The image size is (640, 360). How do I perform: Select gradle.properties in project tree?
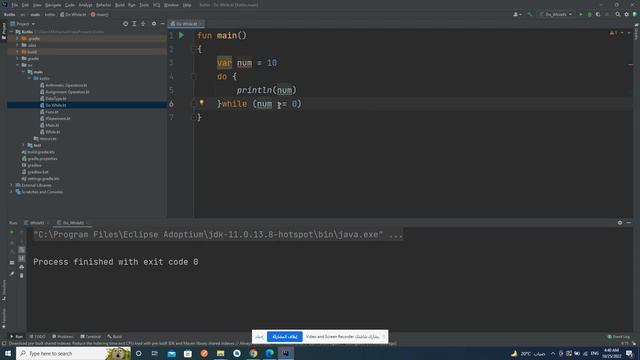pyautogui.click(x=42, y=159)
